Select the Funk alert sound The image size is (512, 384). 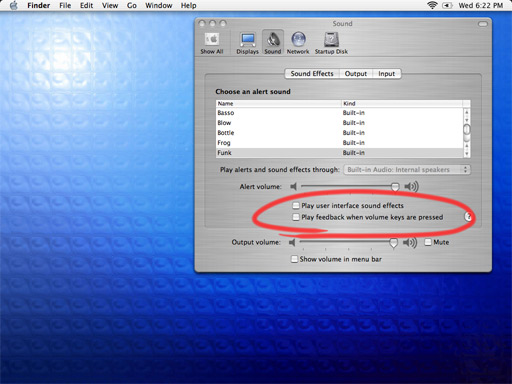(340, 153)
